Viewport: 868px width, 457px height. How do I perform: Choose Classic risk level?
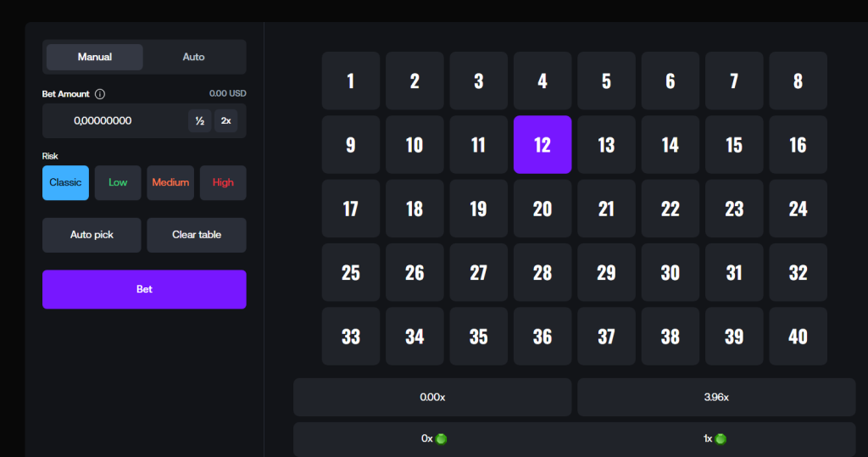[65, 183]
